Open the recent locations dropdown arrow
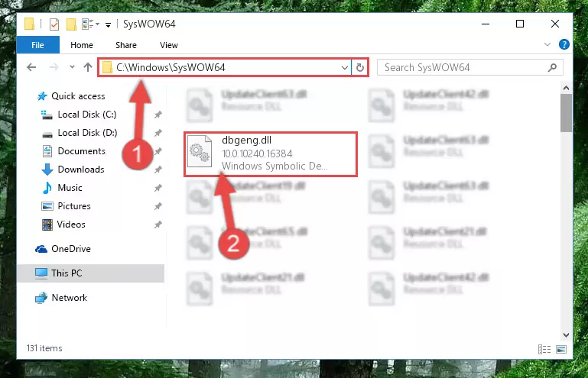Image resolution: width=588 pixels, height=378 pixels. point(72,67)
